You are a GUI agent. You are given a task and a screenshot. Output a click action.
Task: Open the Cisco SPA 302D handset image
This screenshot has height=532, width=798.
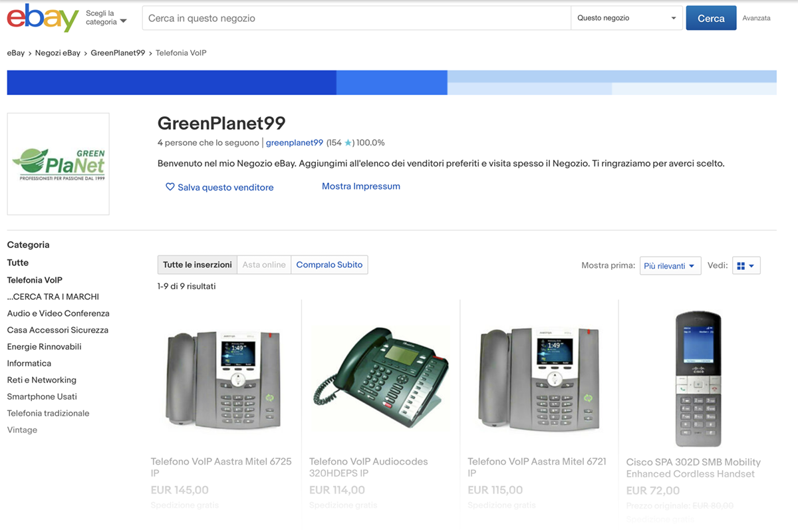[698, 378]
